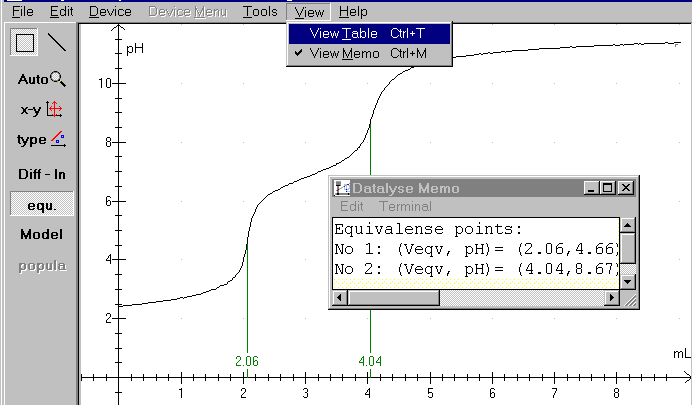
Task: Open the Device menu
Action: coord(110,11)
